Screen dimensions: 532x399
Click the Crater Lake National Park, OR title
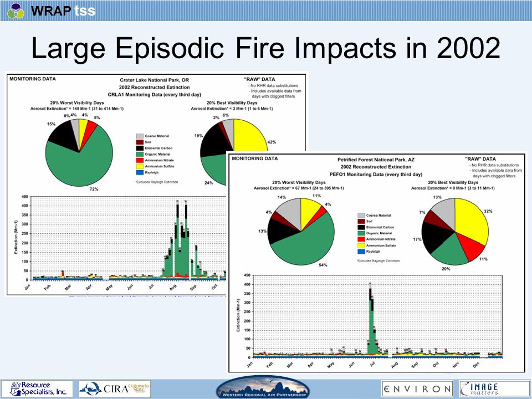click(x=155, y=80)
